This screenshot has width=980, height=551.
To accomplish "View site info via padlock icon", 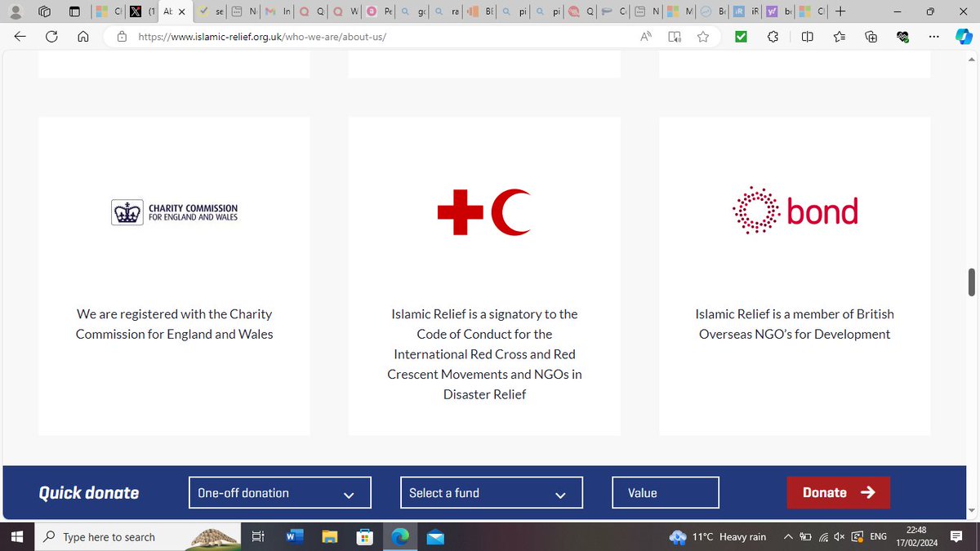I will pos(122,37).
